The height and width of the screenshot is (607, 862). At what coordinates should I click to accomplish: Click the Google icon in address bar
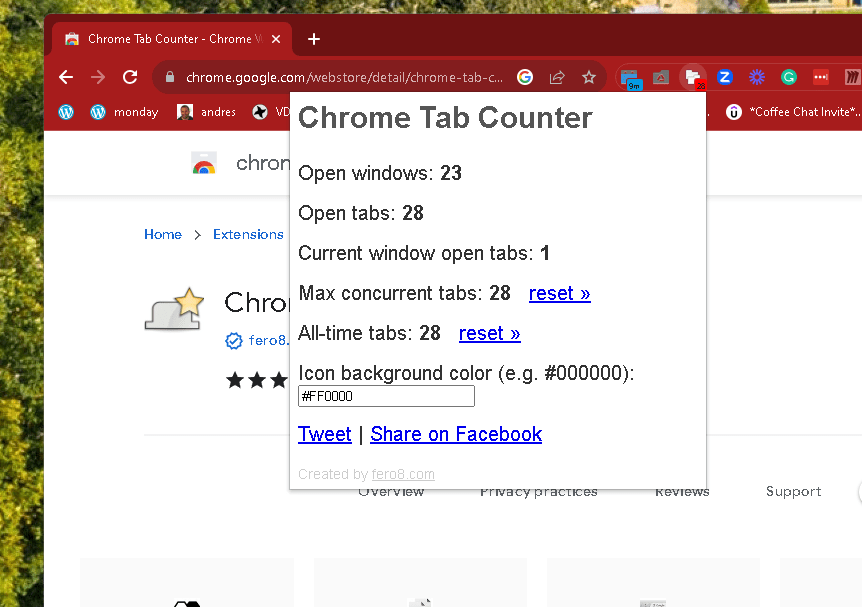click(525, 77)
